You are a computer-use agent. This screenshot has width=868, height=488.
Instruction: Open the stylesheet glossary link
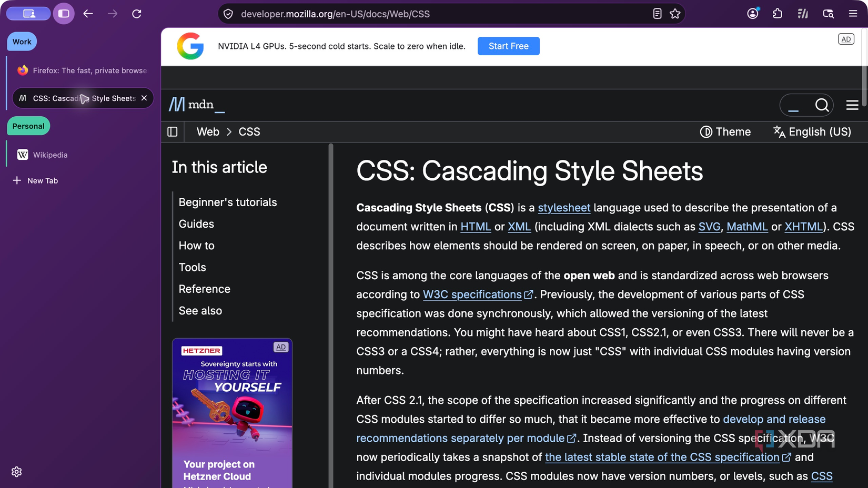click(564, 208)
